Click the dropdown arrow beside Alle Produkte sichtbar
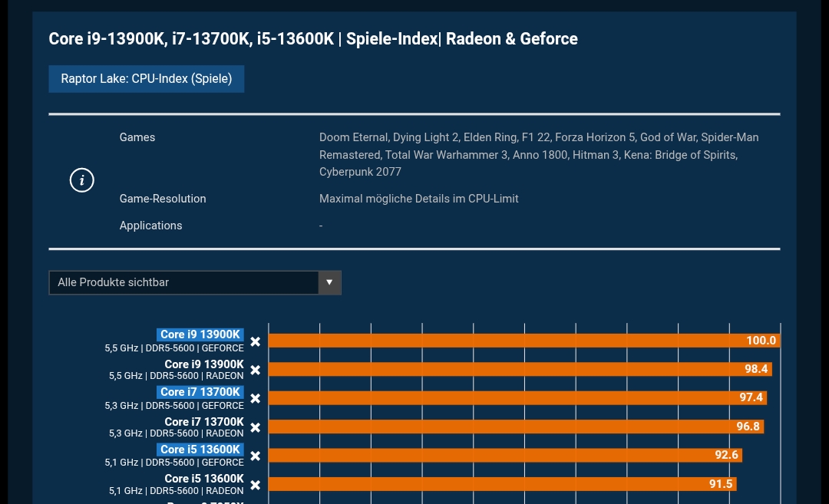This screenshot has height=504, width=829. pos(329,282)
